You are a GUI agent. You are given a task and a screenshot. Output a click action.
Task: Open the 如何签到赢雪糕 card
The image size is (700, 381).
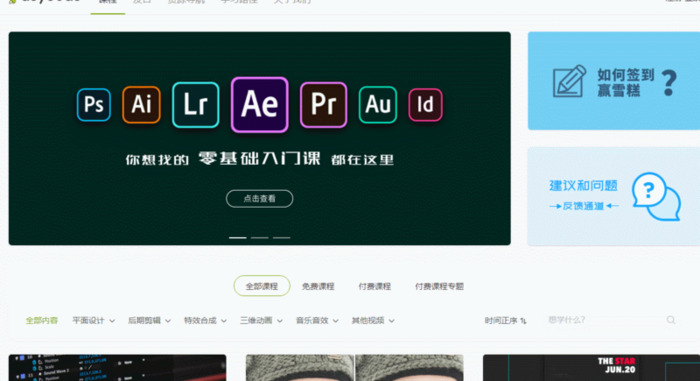click(614, 81)
